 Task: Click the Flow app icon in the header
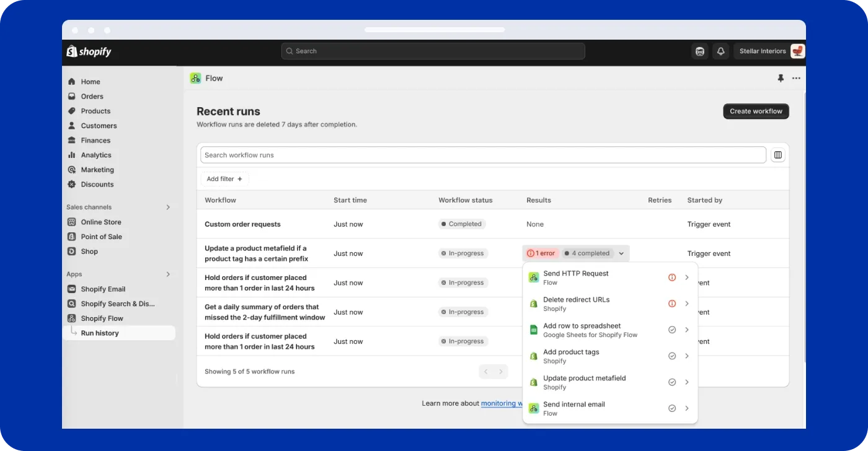[x=197, y=78]
